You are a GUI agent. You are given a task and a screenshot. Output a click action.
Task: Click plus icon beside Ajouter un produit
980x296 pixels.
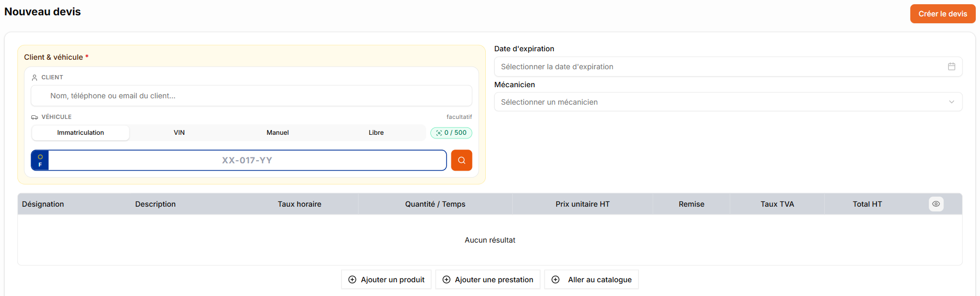coord(352,280)
